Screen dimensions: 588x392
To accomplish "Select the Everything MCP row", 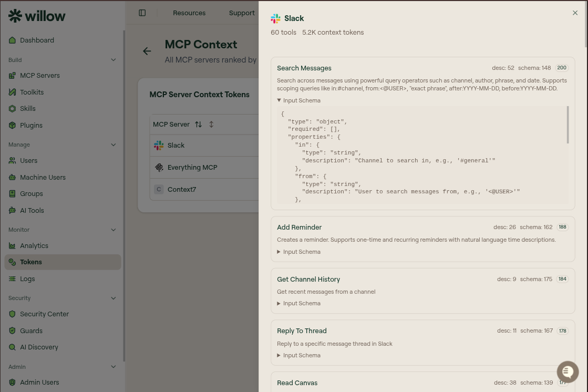I will point(204,167).
